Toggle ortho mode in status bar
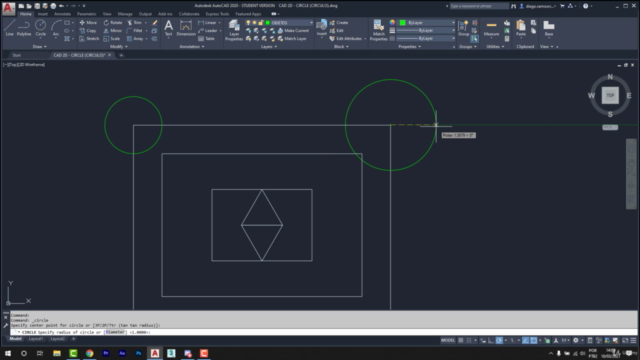The height and width of the screenshot is (360, 640). pyautogui.click(x=491, y=340)
